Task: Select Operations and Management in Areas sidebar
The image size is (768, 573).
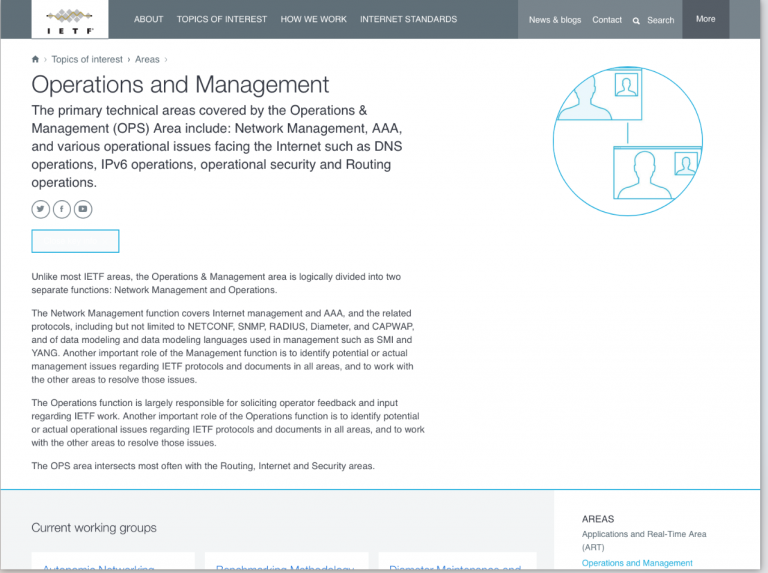Action: pos(637,563)
